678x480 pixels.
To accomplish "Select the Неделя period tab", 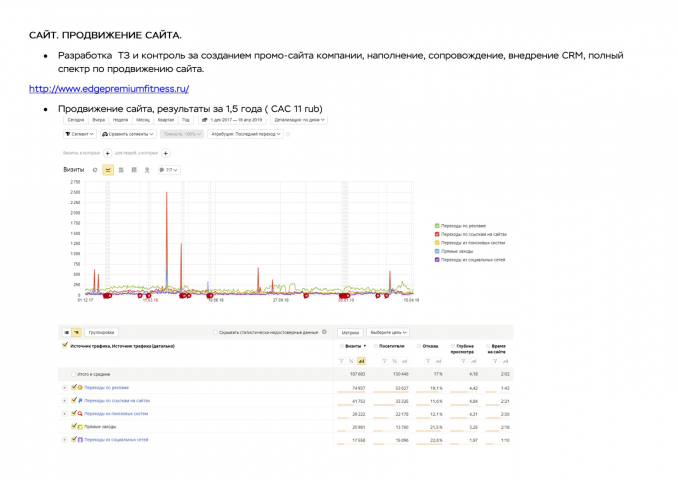I will click(x=120, y=120).
